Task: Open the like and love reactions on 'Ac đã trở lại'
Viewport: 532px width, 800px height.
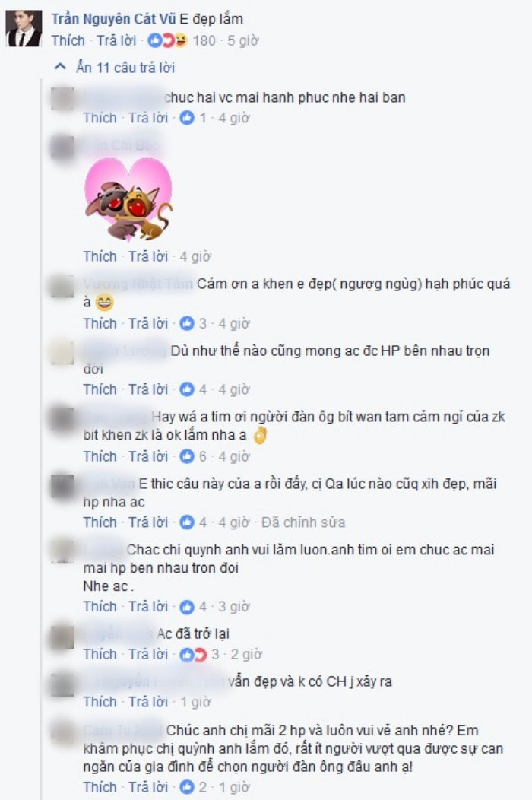Action: pos(193,655)
